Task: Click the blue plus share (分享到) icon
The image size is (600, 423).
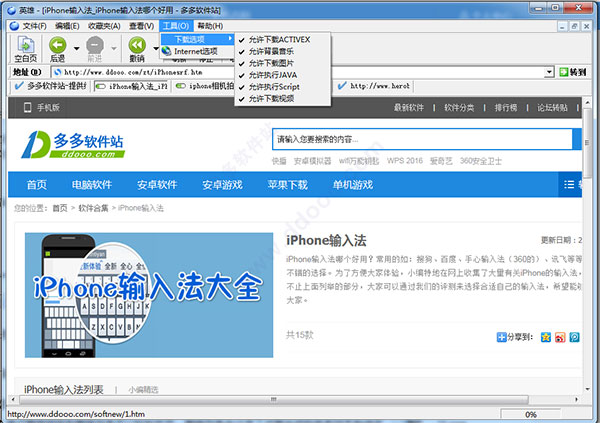Action: coord(501,337)
